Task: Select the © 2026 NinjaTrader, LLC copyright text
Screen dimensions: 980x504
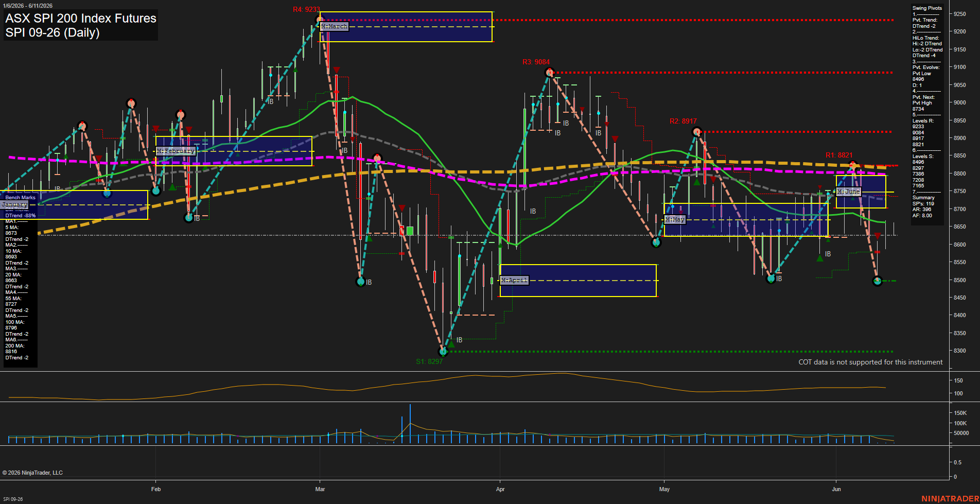Action: [x=32, y=473]
